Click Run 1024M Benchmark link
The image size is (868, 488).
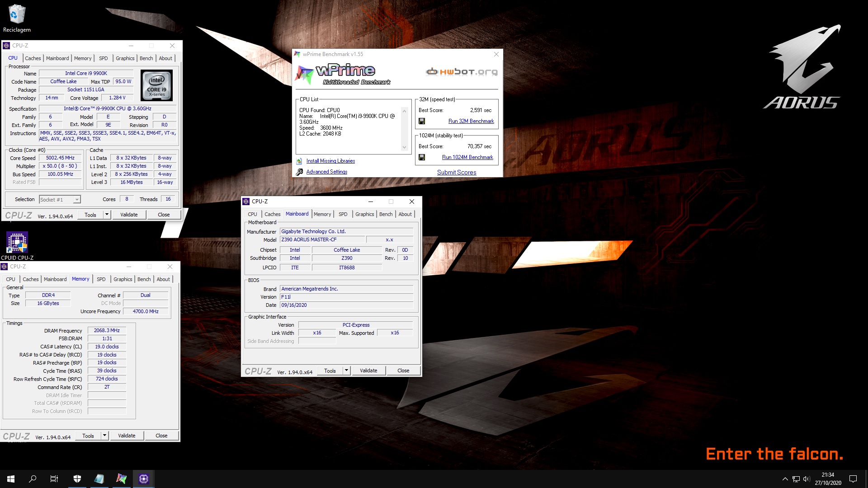coord(467,157)
